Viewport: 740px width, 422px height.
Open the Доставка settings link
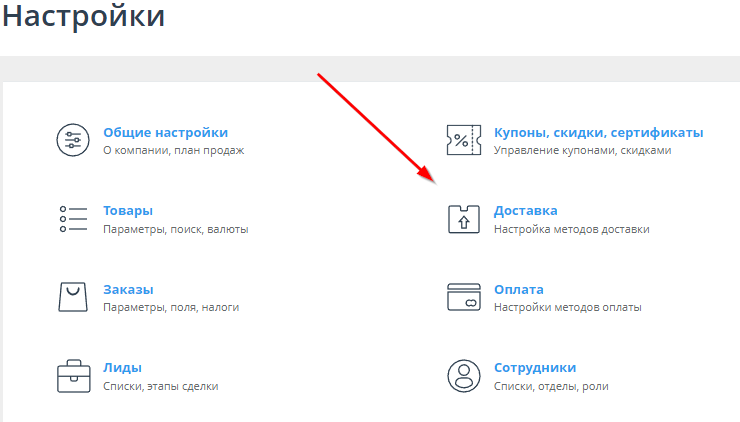coord(526,211)
